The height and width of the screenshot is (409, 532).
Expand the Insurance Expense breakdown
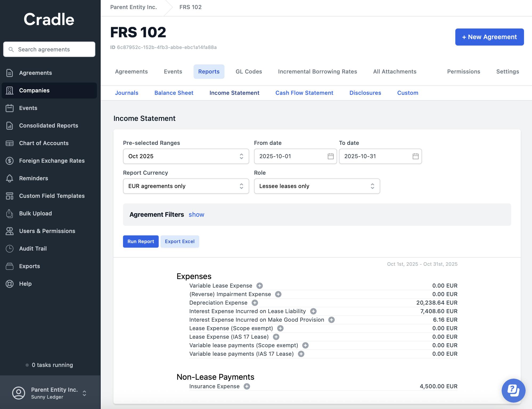[247, 386]
